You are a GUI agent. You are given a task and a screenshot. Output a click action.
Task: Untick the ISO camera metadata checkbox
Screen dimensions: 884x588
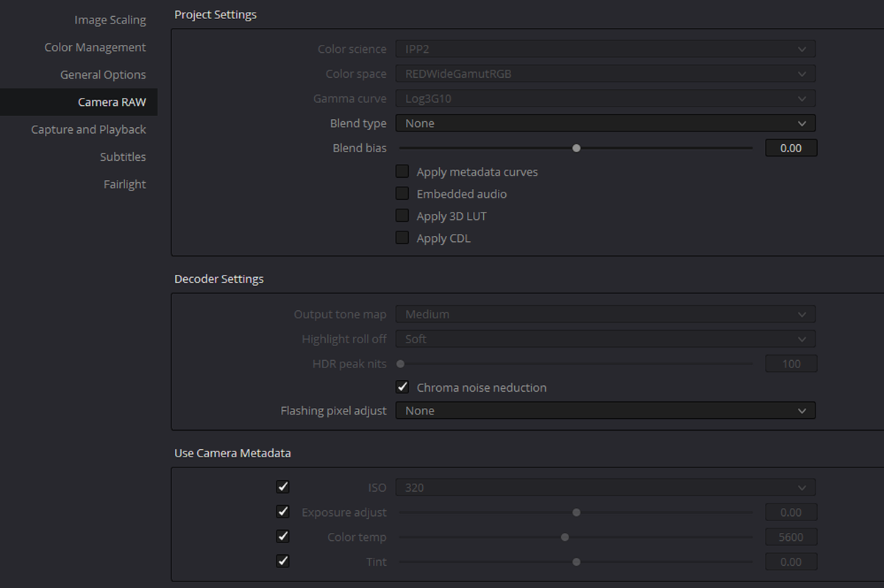(x=282, y=487)
